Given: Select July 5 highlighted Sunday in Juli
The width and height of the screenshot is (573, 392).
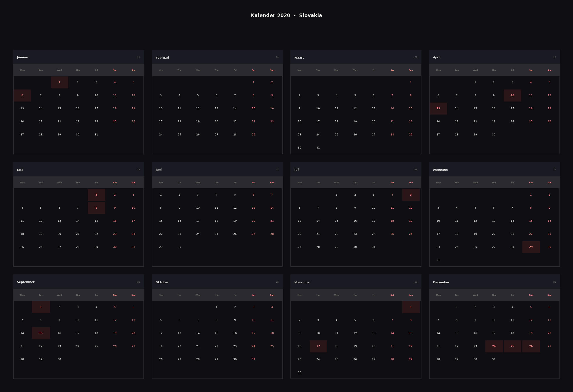Looking at the screenshot, I should click(411, 195).
